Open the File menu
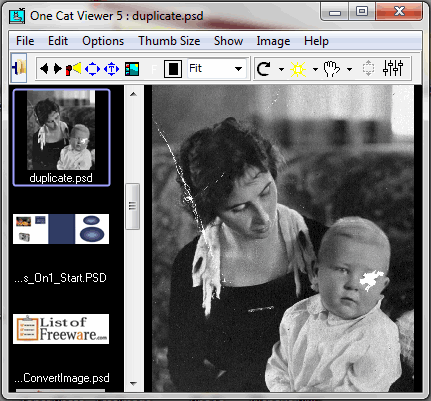Viewport: 431px width, 401px height. pyautogui.click(x=25, y=41)
